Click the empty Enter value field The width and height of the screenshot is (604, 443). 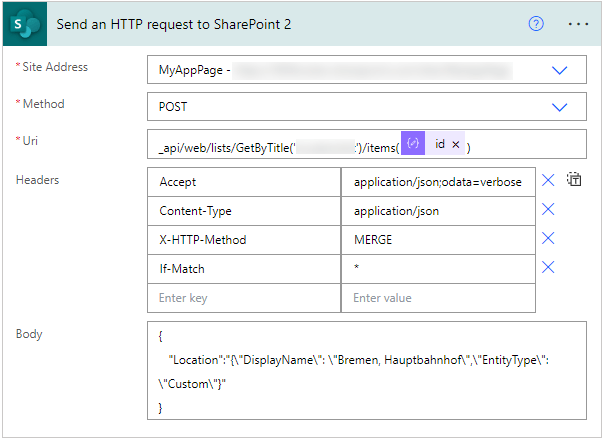[438, 298]
